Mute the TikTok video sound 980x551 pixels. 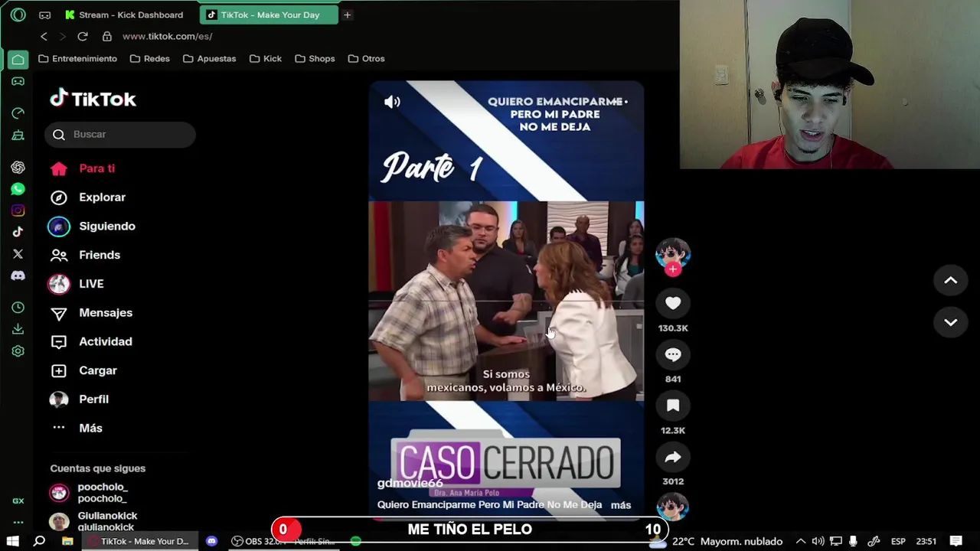(392, 102)
